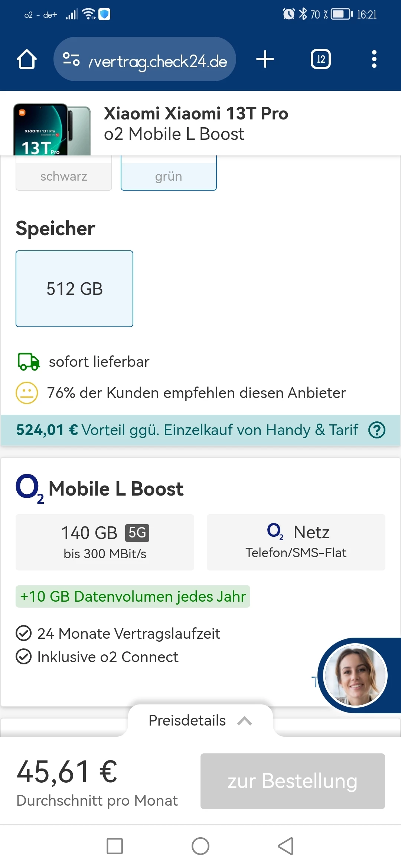Tap the Android home circle button
The width and height of the screenshot is (401, 868).
[x=200, y=846]
